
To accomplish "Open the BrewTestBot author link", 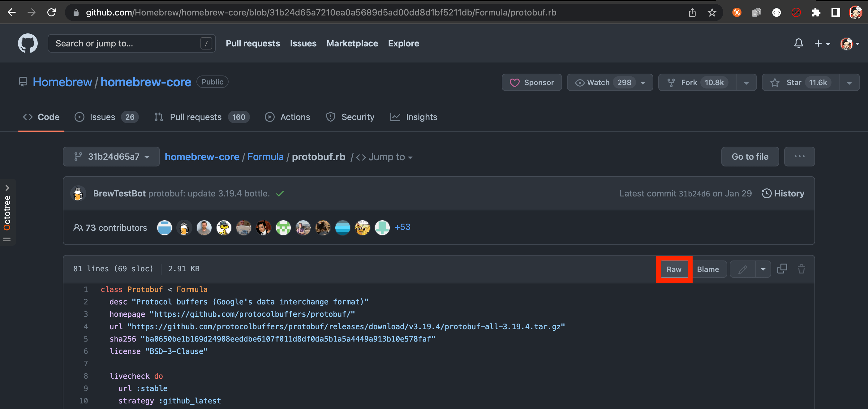I will click(119, 193).
